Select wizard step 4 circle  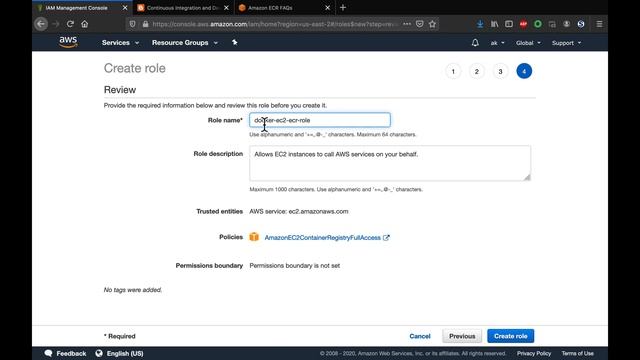524,71
